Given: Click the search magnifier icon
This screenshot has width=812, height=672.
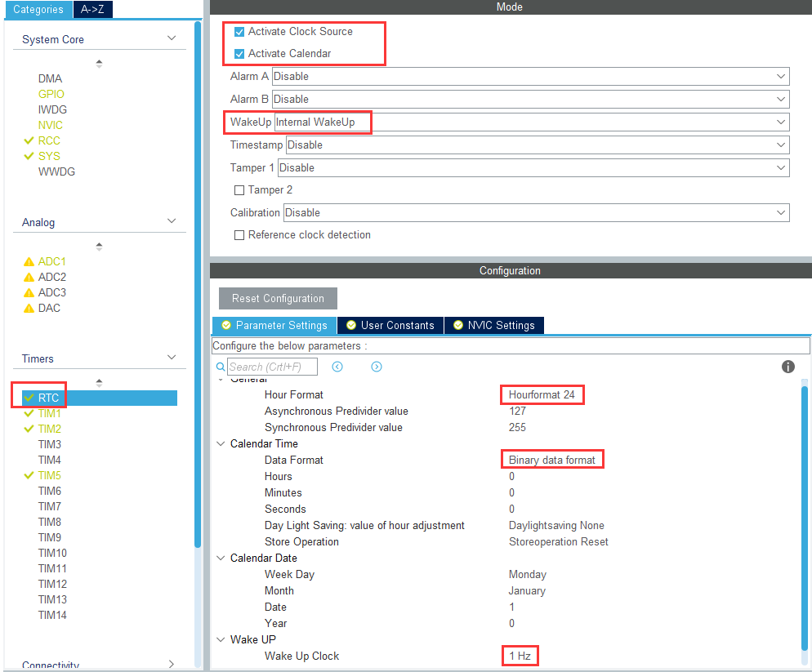Looking at the screenshot, I should (x=220, y=367).
